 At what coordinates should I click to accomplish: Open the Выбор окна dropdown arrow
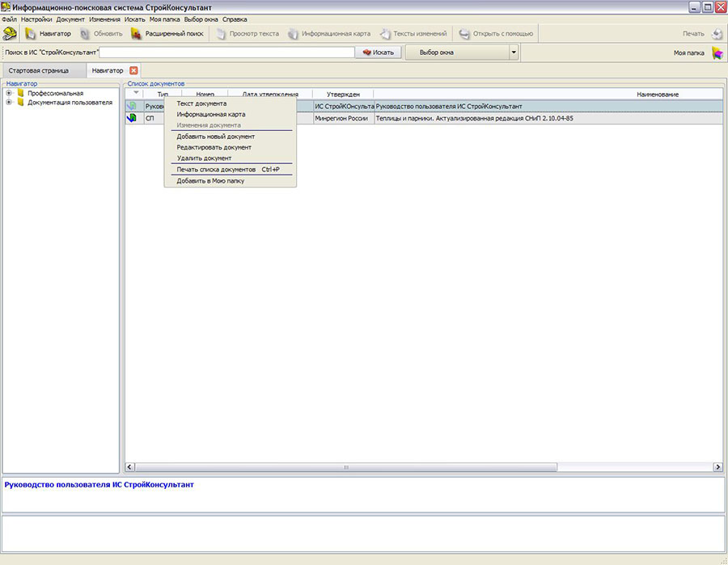click(514, 53)
